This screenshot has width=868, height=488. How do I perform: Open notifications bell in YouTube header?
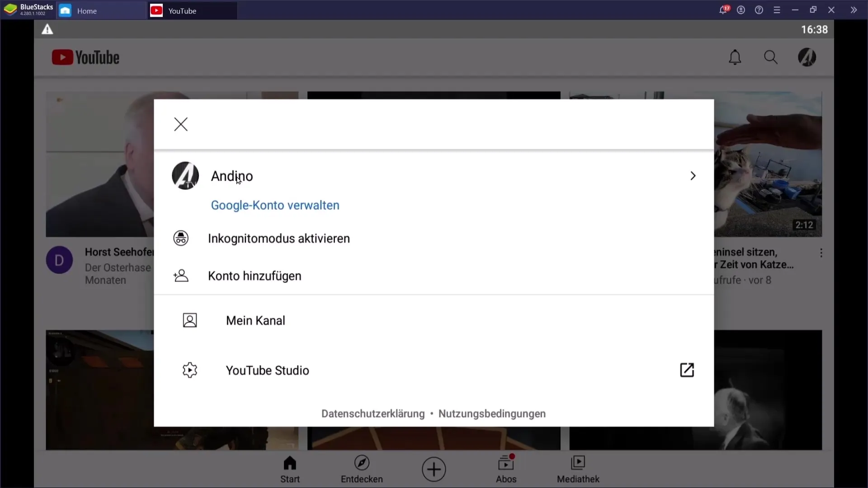coord(735,57)
